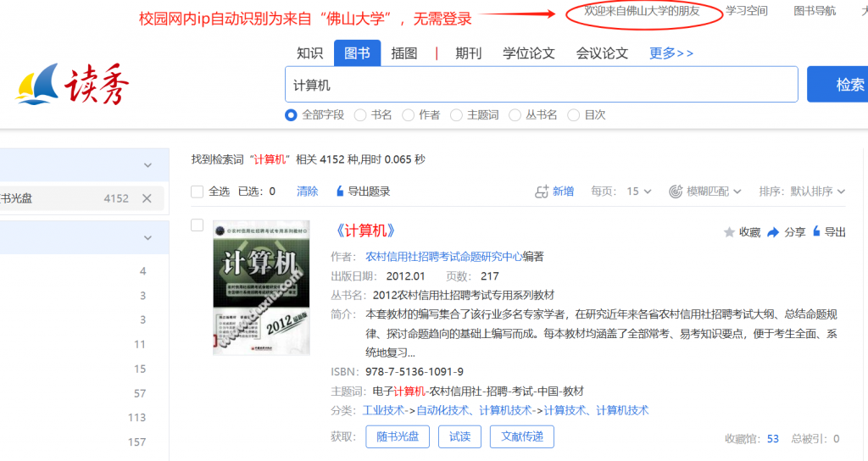868x461 pixels.
Task: Select the 丛书名 radio button
Action: click(x=515, y=115)
